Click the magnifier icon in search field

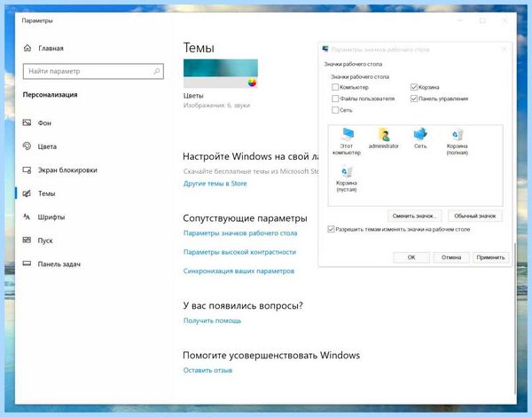pos(156,71)
